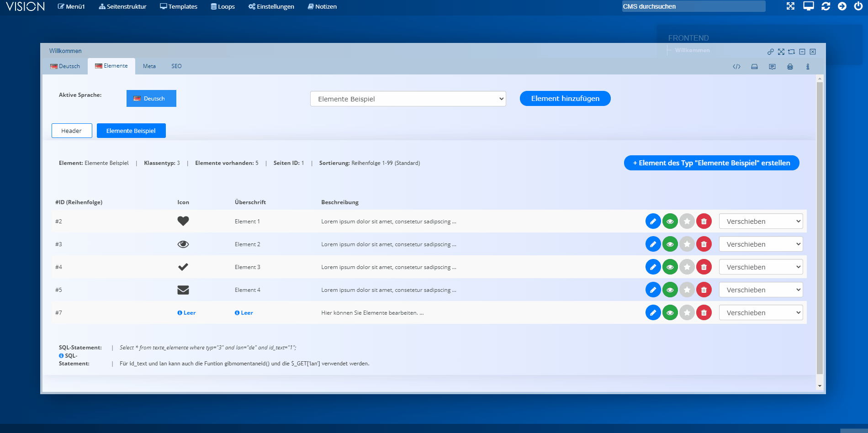Click the refresh icon in top bar
This screenshot has height=433, width=868.
(826, 6)
